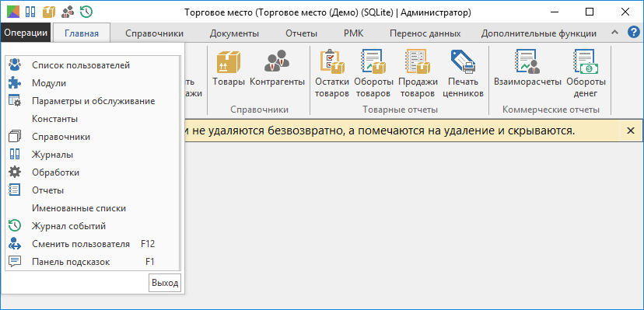Open the Взаиморасчеты report
The height and width of the screenshot is (310, 644).
(527, 69)
